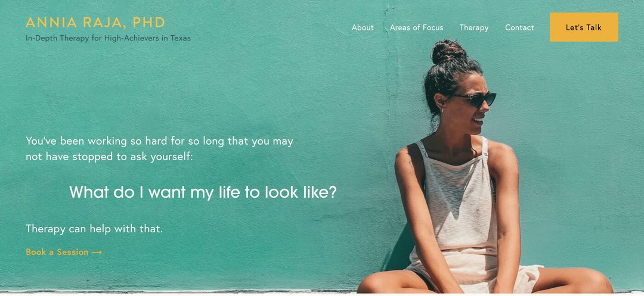Click the headline What do I want my life
This screenshot has height=296, width=644.
[x=203, y=192]
